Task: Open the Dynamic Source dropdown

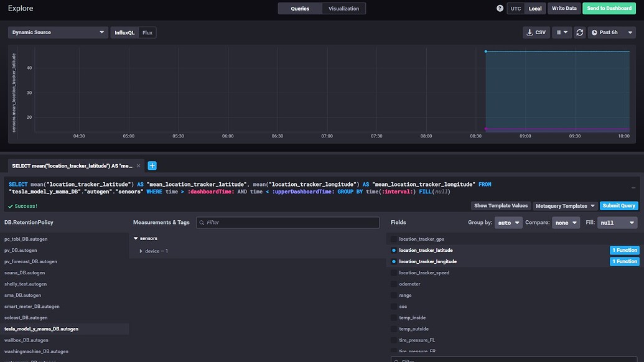Action: 57,32
